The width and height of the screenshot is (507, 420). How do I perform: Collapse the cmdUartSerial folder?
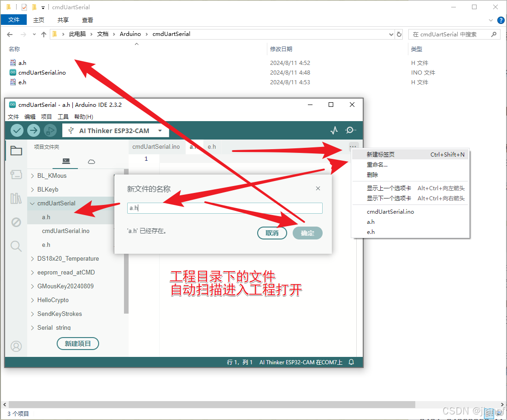click(32, 204)
